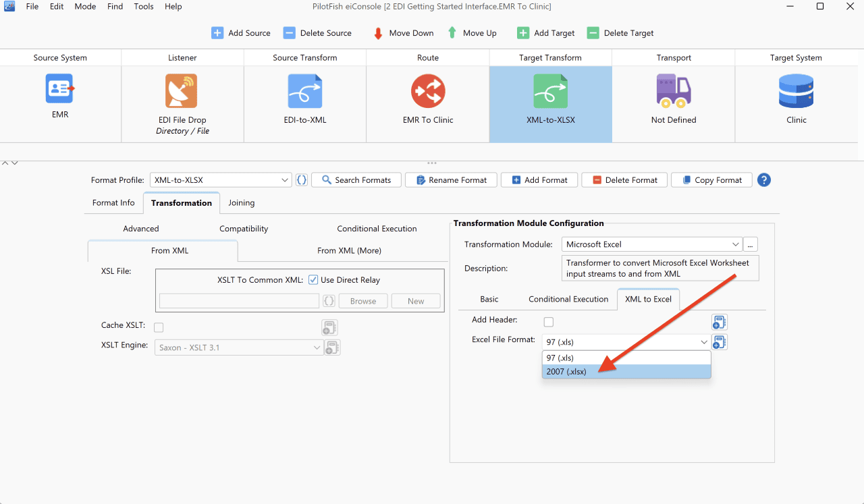Click configuration icon beside Excel File Format
864x504 pixels.
pyautogui.click(x=719, y=342)
